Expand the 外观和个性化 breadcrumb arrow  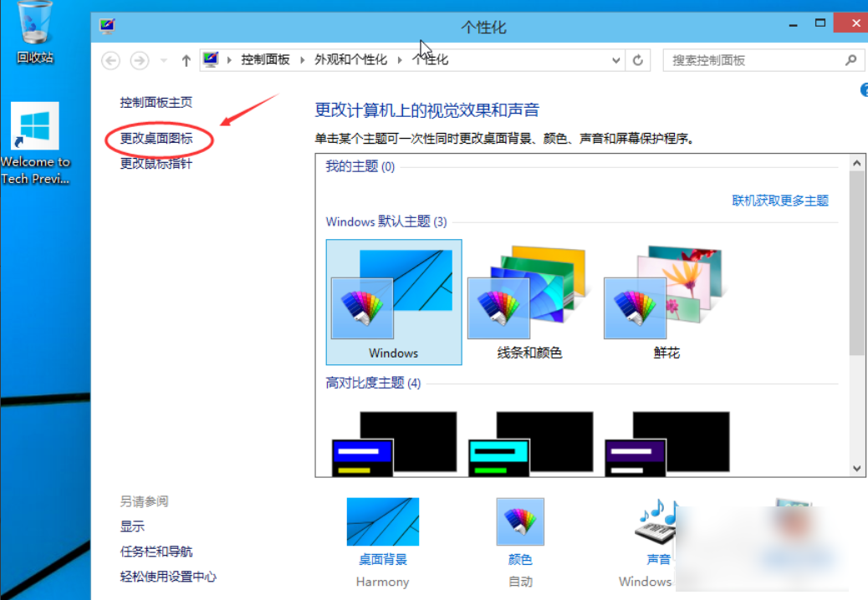click(400, 60)
